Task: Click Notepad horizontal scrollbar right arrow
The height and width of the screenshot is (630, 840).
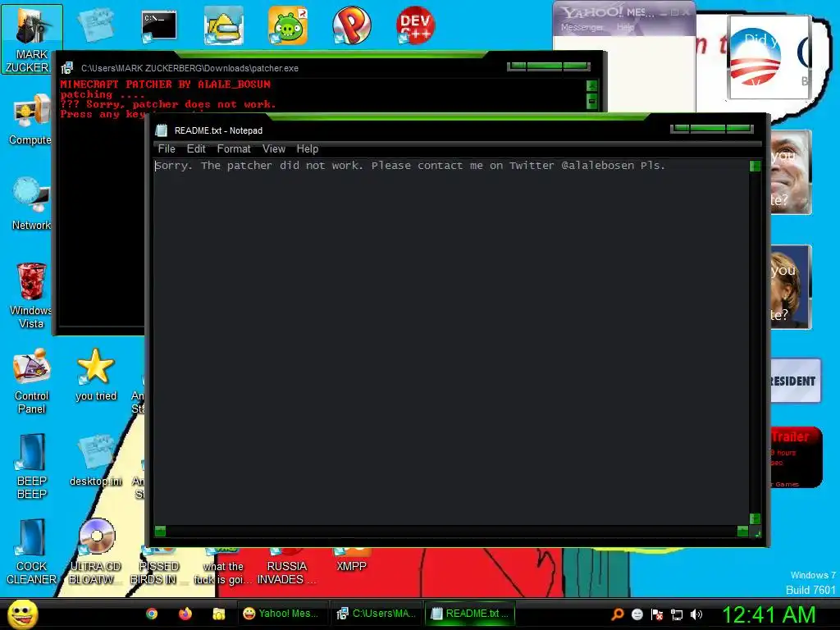Action: coord(742,531)
